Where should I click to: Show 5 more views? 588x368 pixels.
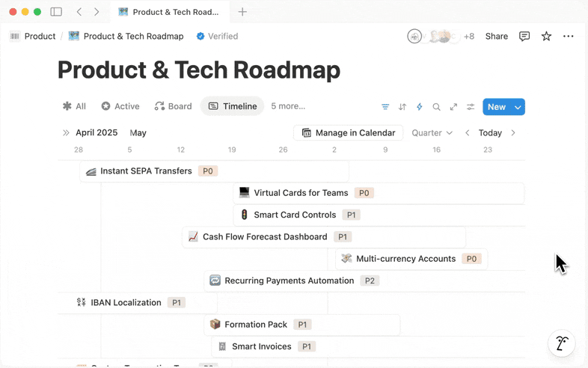coord(288,106)
